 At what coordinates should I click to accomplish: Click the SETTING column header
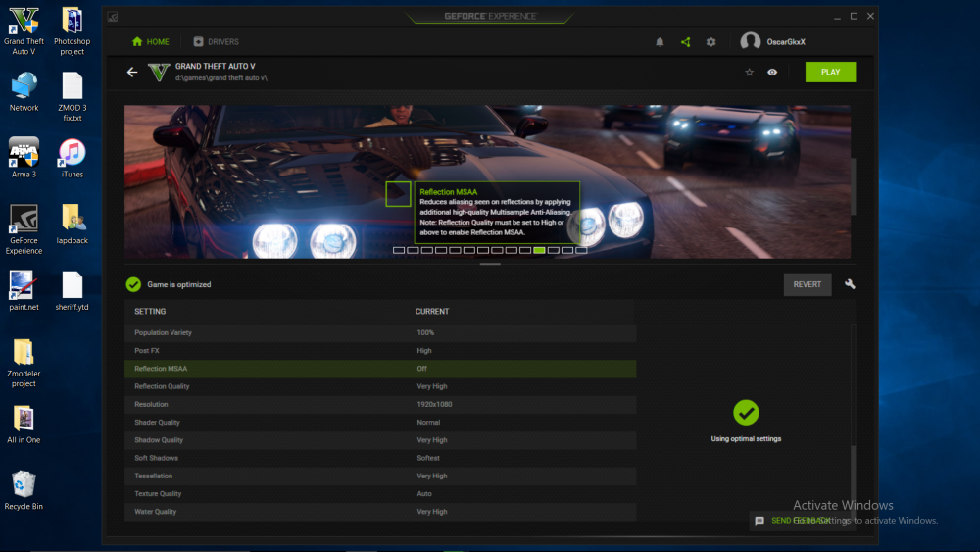coord(150,312)
